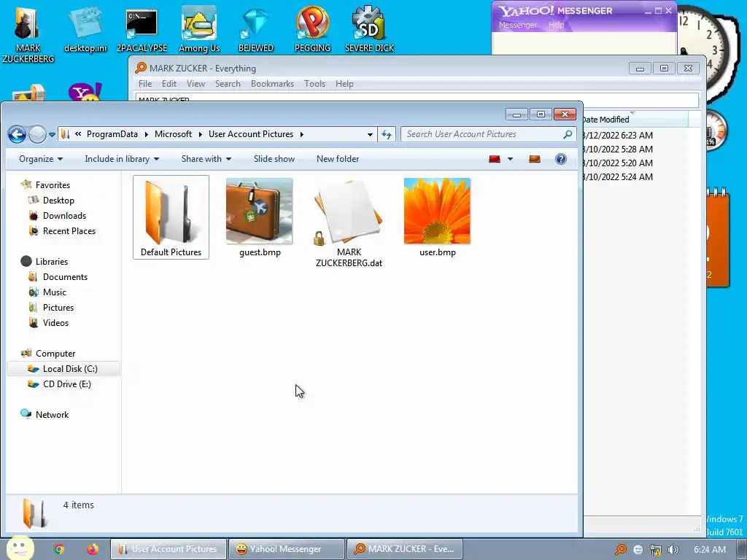Click the search magnifier in Explorer search box

pyautogui.click(x=568, y=134)
